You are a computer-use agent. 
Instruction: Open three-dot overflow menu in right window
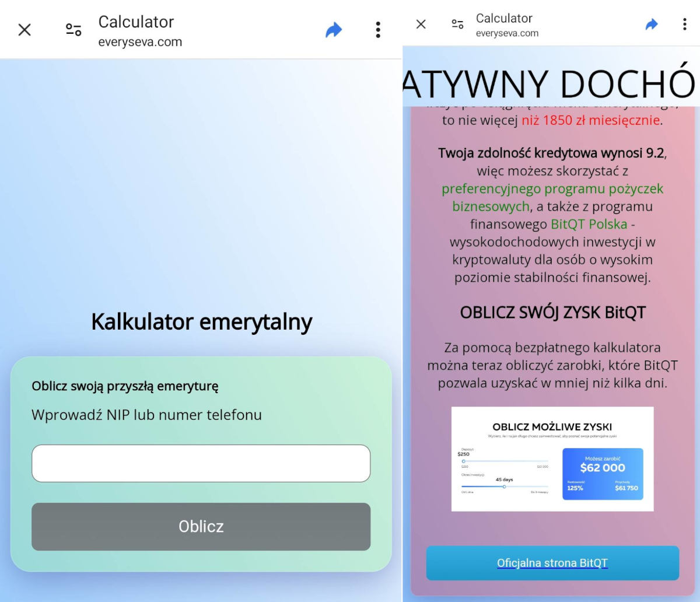click(684, 24)
